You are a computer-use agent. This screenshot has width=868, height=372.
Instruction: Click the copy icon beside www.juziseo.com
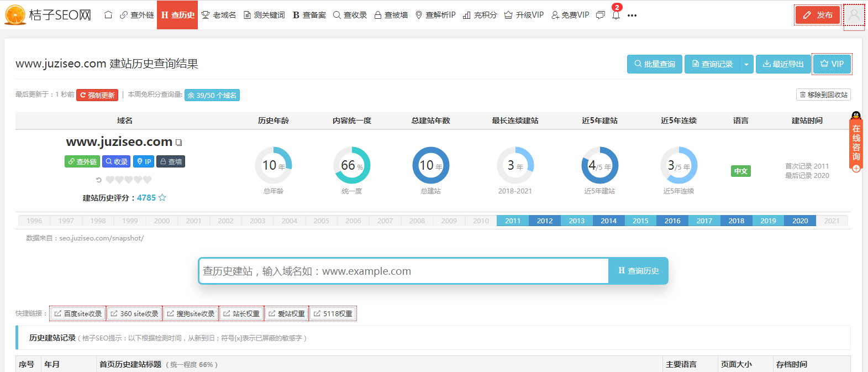(x=178, y=143)
